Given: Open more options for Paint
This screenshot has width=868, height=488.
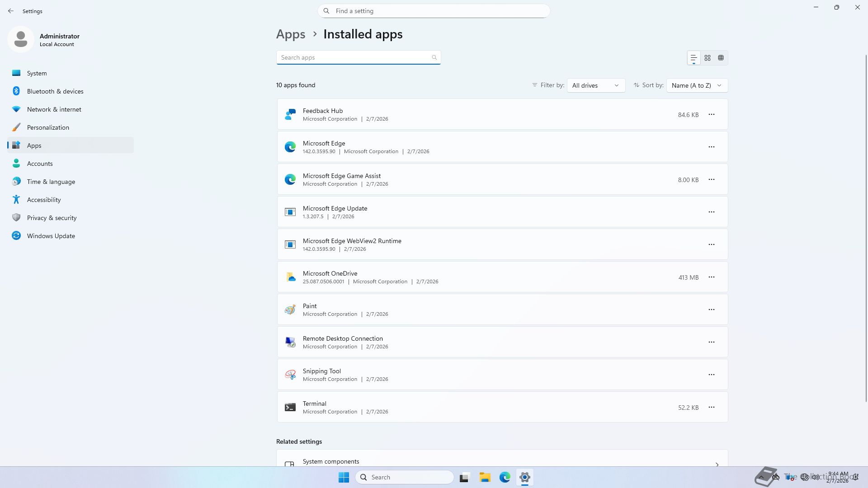Looking at the screenshot, I should click(x=712, y=310).
